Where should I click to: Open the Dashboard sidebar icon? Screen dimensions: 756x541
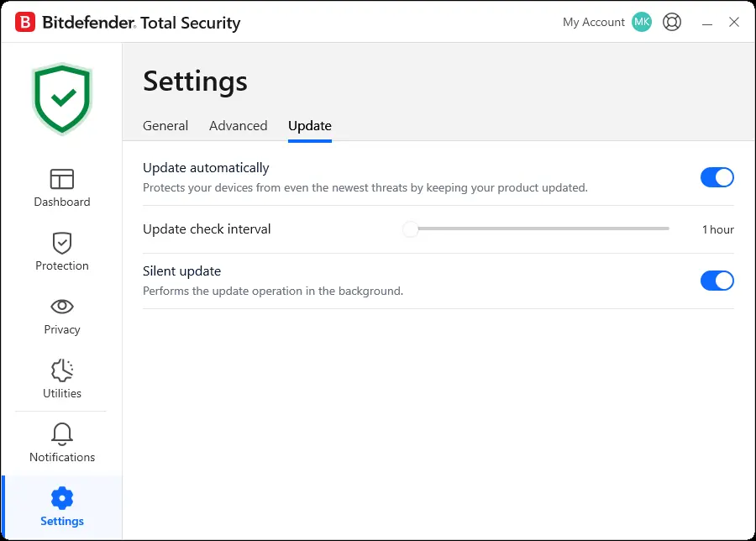pos(61,179)
